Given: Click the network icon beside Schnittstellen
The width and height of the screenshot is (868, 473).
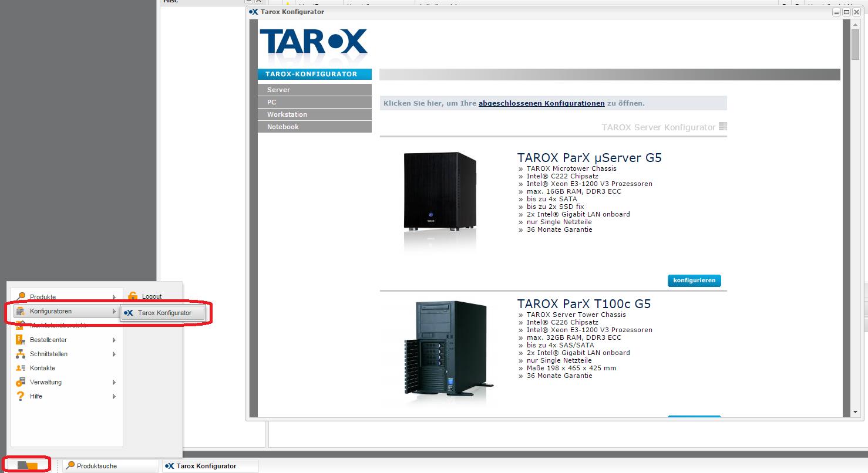Looking at the screenshot, I should click(x=20, y=354).
